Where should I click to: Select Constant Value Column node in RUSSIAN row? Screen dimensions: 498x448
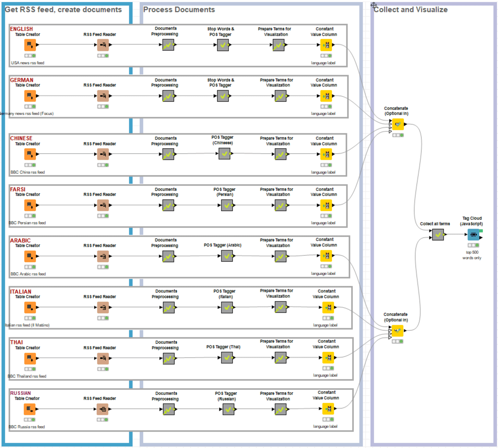click(328, 409)
